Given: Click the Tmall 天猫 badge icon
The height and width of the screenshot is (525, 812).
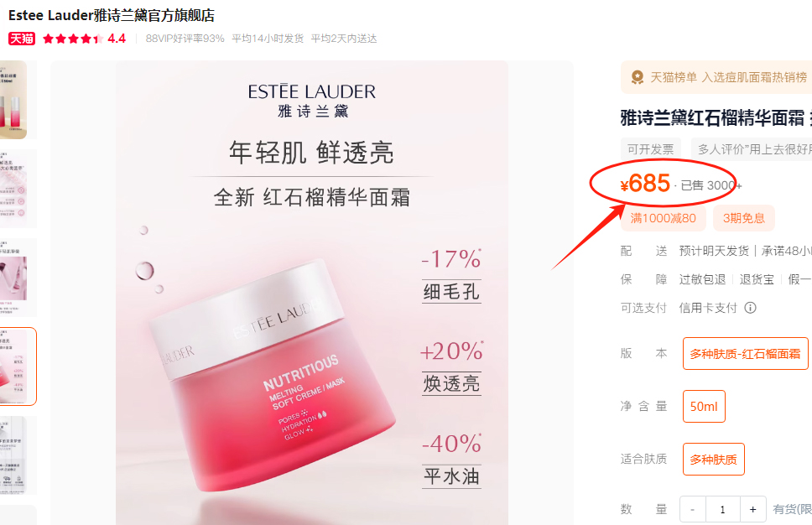Looking at the screenshot, I should (x=22, y=39).
